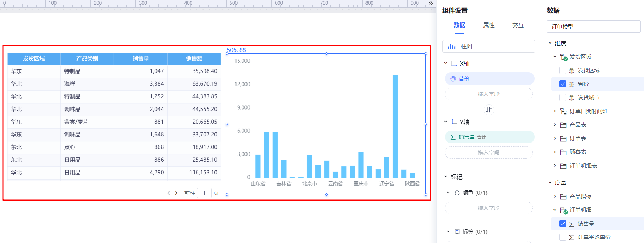Collapse the ruler with the double-arrow icon

431,3
